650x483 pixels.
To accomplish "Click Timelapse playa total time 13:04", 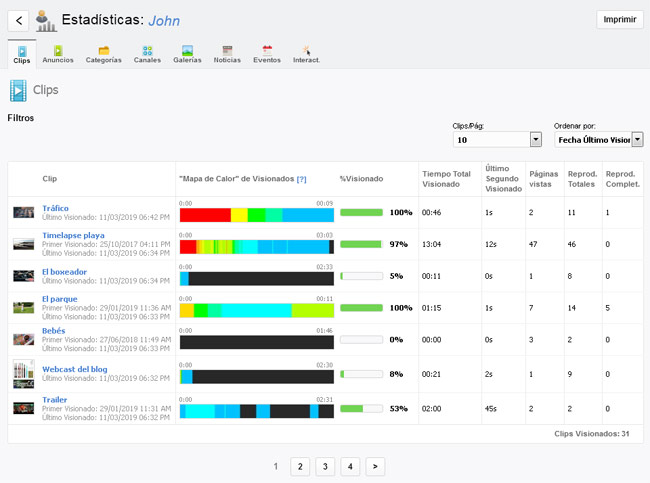I will point(432,244).
